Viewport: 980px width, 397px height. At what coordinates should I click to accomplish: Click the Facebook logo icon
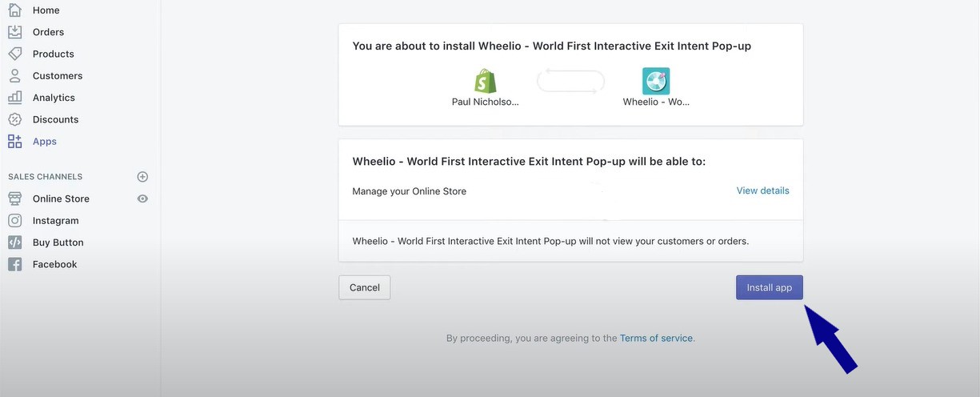point(14,264)
